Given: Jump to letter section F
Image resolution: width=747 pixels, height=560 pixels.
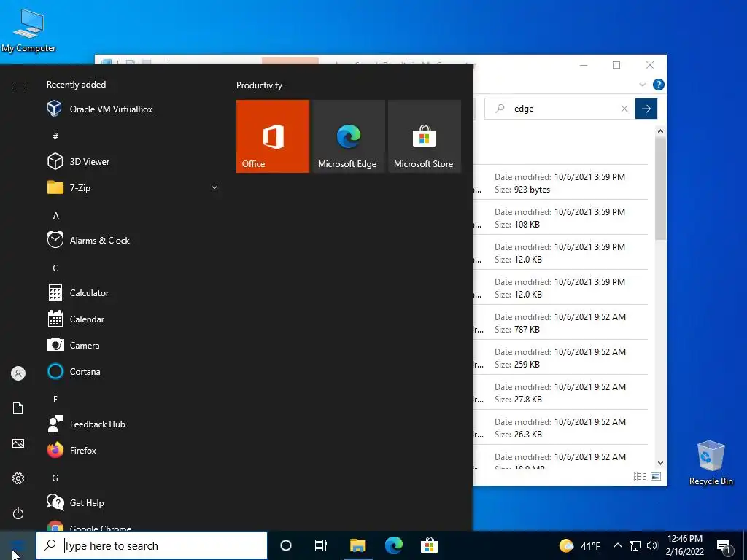Looking at the screenshot, I should tap(55, 399).
